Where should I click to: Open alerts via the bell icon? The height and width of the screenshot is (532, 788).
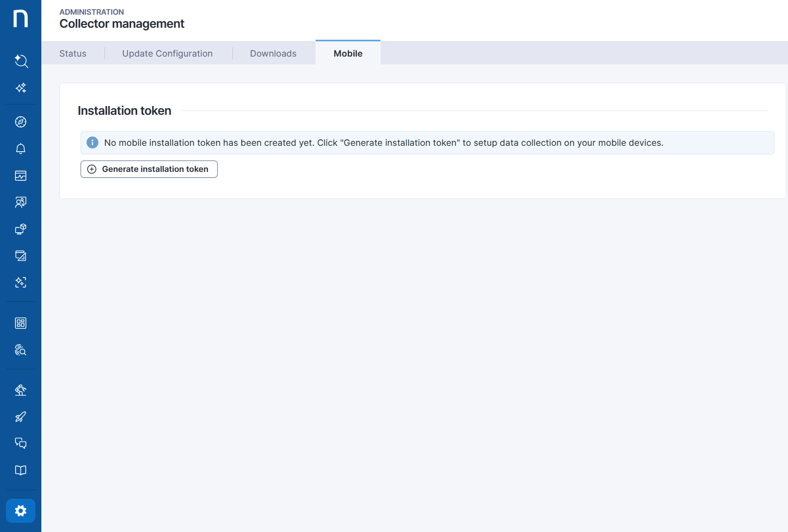click(x=21, y=149)
